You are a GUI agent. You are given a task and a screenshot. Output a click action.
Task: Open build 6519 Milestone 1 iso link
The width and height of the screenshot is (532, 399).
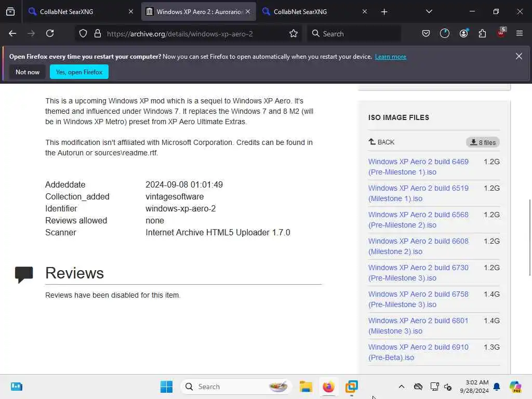418,193
